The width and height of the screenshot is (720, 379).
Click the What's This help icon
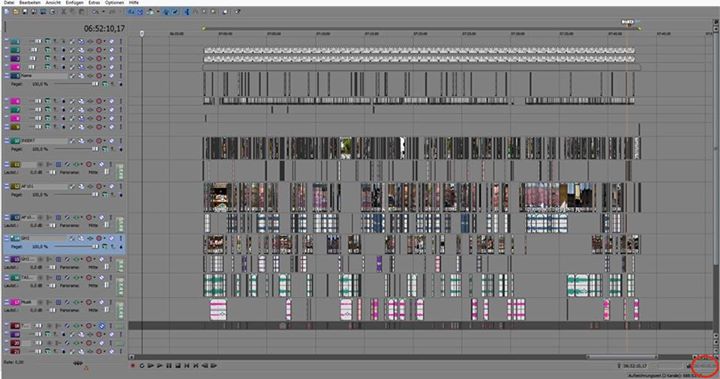pyautogui.click(x=238, y=12)
